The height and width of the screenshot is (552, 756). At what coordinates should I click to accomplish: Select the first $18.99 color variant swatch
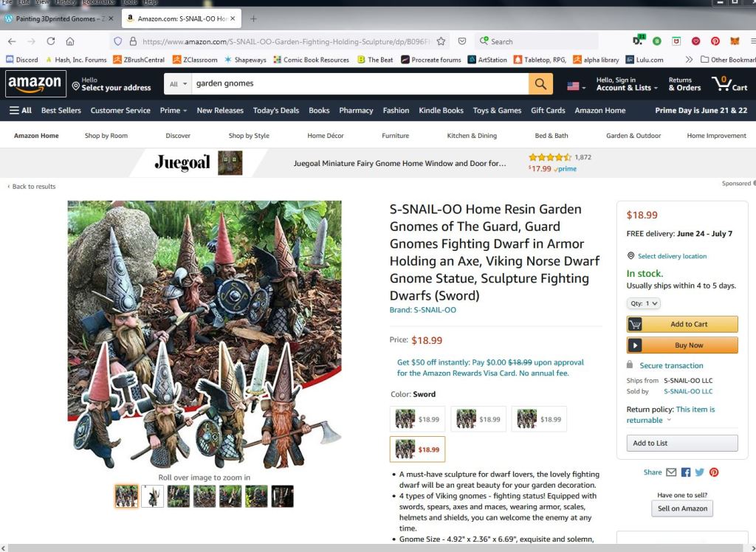[417, 419]
